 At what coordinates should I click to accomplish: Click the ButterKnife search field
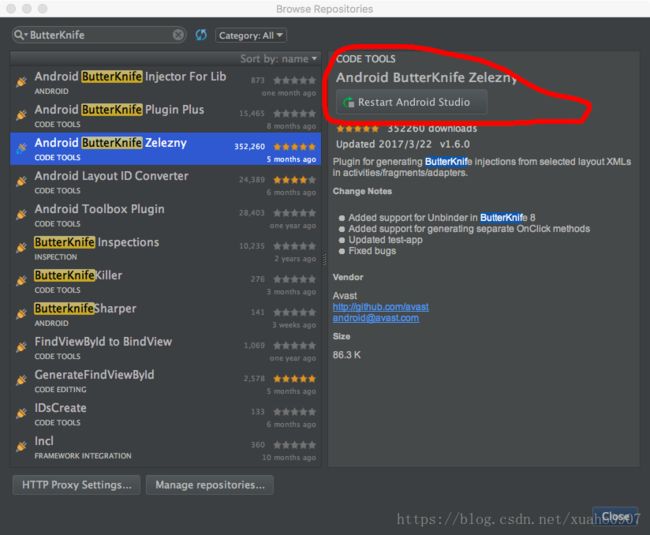[x=99, y=35]
